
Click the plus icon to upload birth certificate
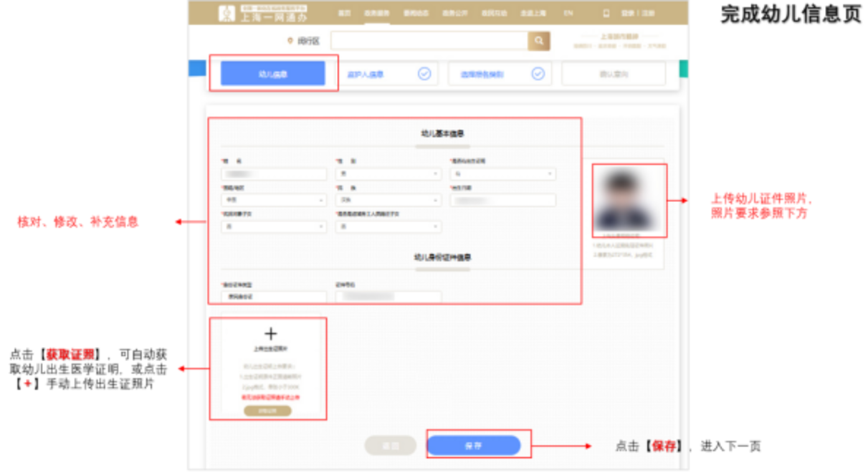[270, 334]
